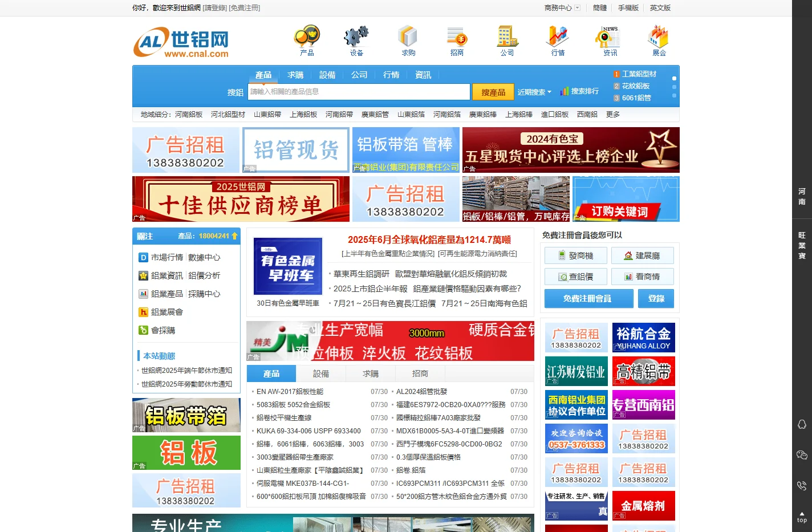Click the 看商情 button
This screenshot has height=532, width=812.
[x=643, y=277]
